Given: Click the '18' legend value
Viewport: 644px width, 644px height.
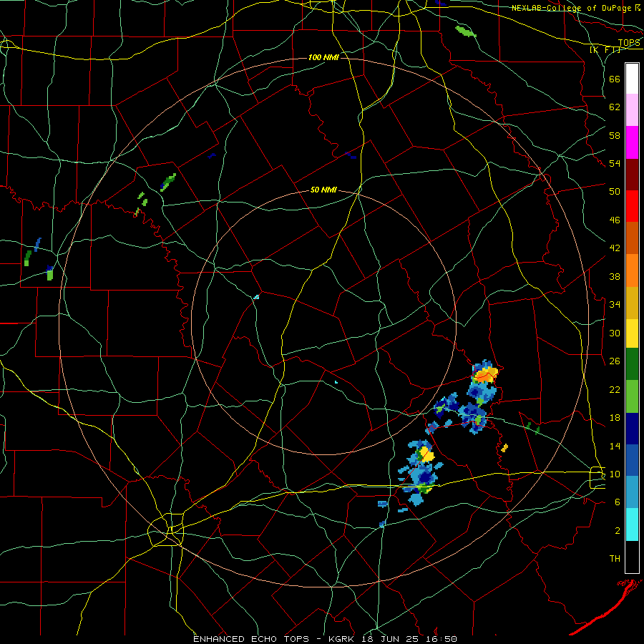Looking at the screenshot, I should 615,418.
